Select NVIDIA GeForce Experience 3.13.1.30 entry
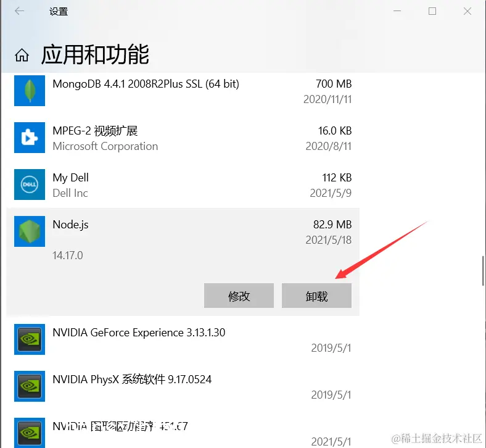The image size is (486, 448). (139, 333)
